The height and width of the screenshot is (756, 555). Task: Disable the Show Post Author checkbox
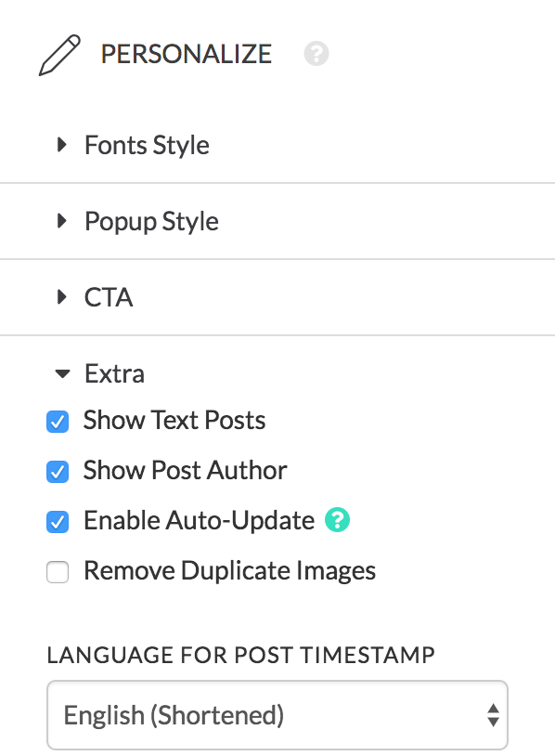[58, 472]
